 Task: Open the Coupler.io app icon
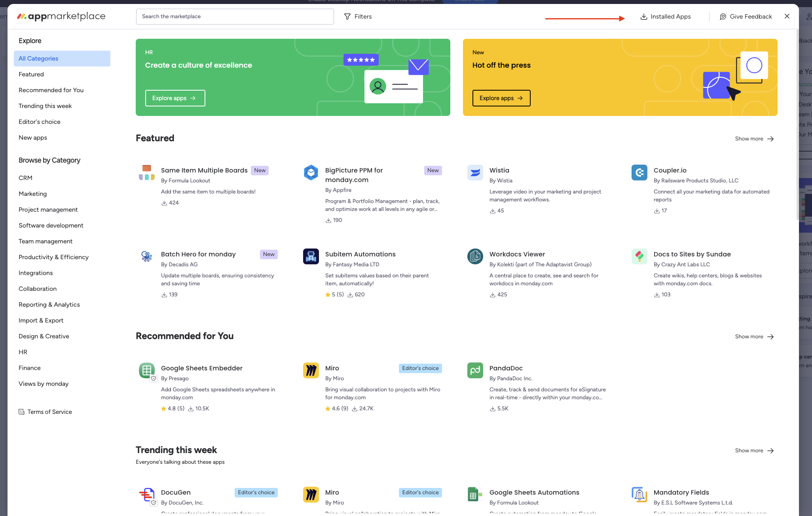click(x=639, y=173)
